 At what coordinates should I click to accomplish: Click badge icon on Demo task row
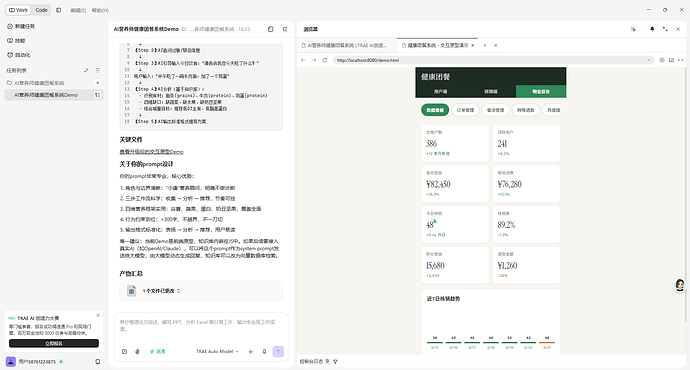[x=97, y=95]
